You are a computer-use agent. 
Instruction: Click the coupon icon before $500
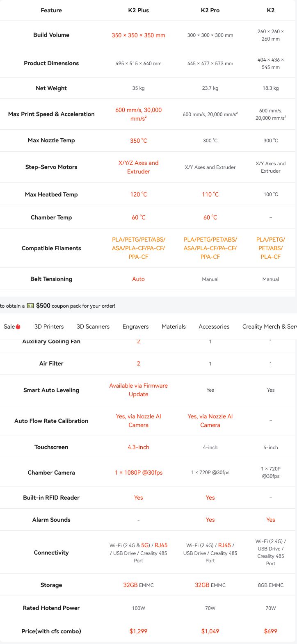(30, 306)
